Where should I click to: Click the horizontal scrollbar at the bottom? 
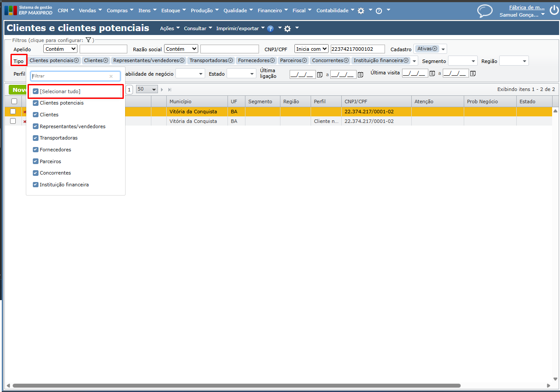[x=236, y=386]
